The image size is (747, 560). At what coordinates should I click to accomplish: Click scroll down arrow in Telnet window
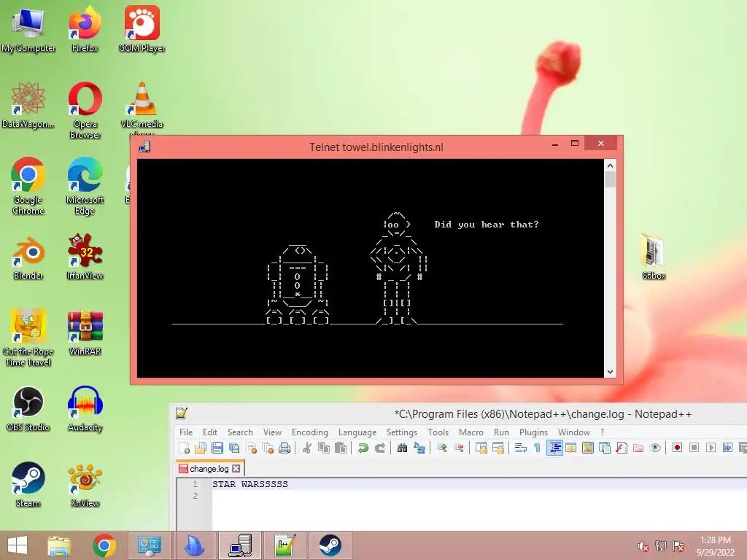610,372
